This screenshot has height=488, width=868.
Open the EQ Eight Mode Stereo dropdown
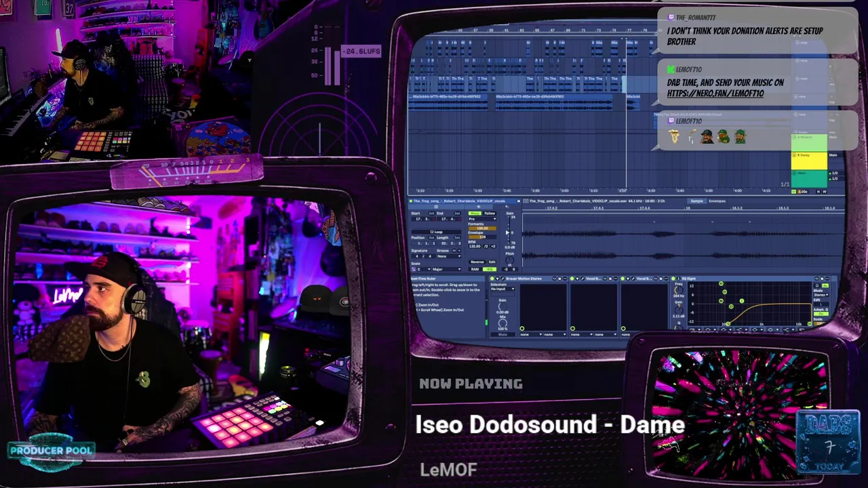(x=821, y=295)
